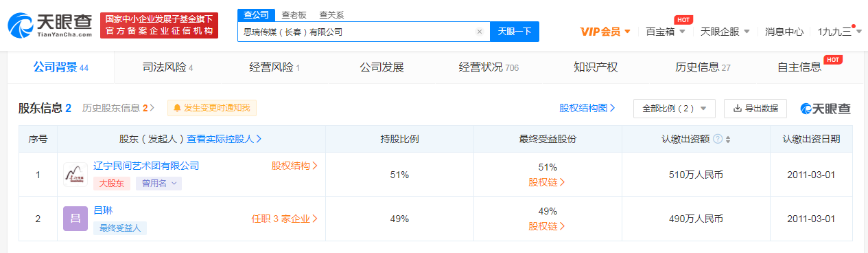Open the 全部比例（2） dropdown
This screenshot has width=868, height=253.
[674, 108]
